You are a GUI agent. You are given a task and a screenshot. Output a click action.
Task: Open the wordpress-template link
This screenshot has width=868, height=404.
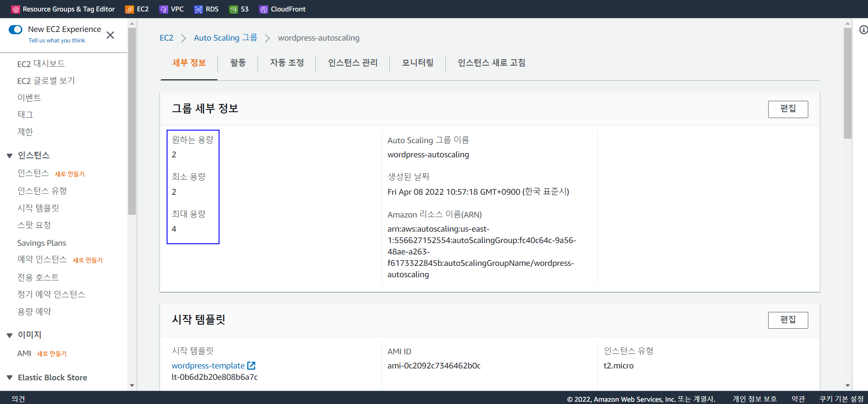click(208, 366)
